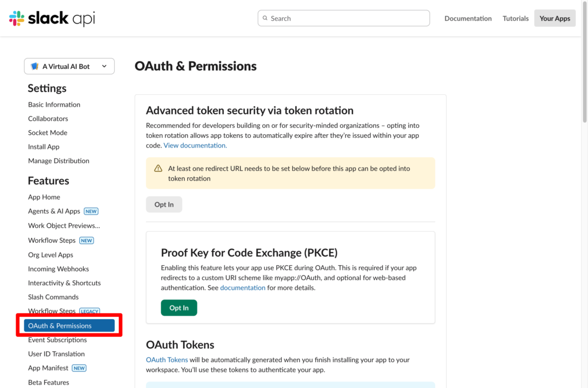This screenshot has height=388, width=588.
Task: Open the PKCE documentation link
Action: (x=242, y=288)
